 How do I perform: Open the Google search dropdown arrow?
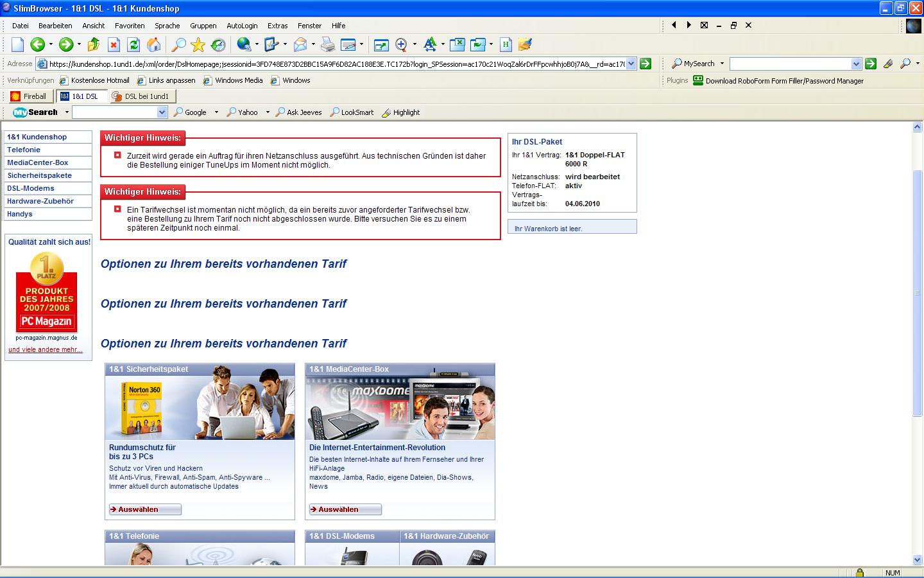pos(216,112)
